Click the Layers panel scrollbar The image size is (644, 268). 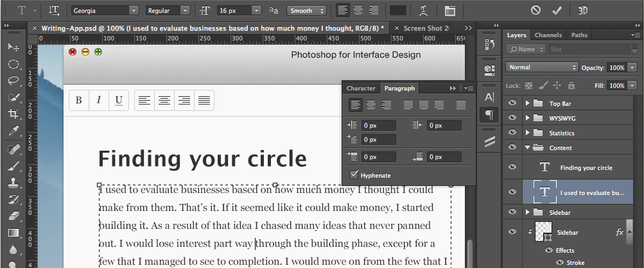[629, 231]
